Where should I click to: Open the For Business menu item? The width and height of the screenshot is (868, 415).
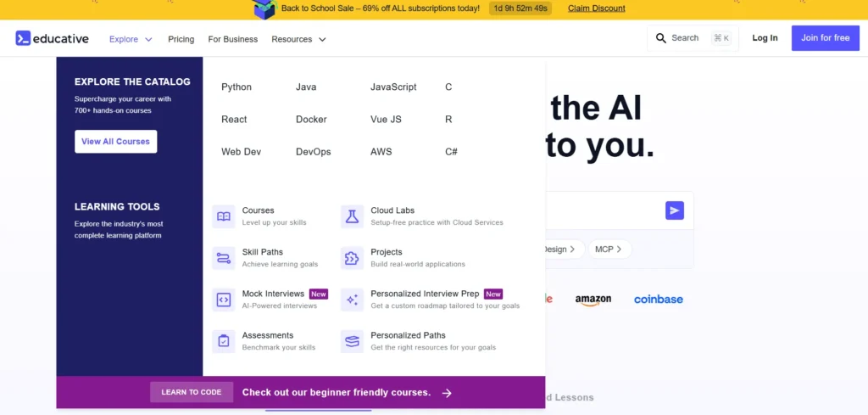point(232,39)
